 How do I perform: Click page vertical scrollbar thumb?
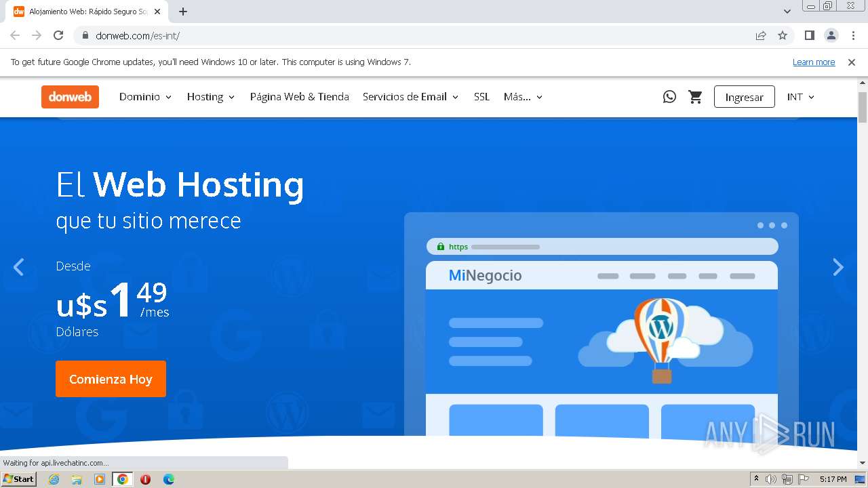[x=863, y=106]
